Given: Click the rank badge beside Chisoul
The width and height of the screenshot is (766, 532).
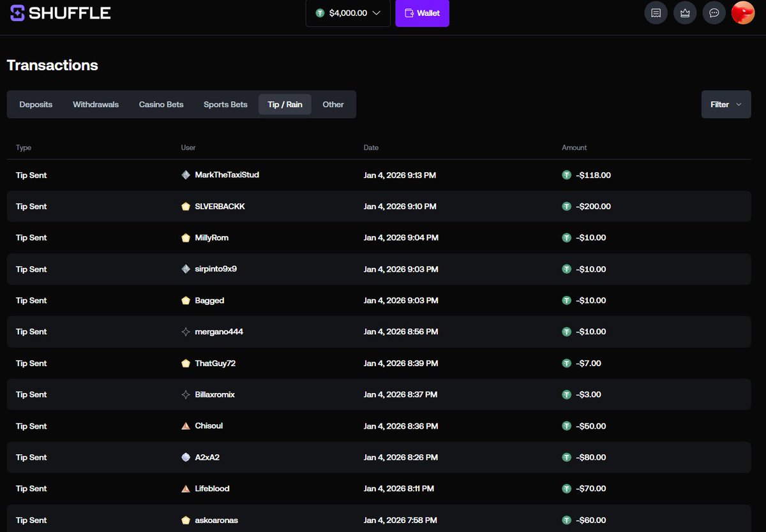Looking at the screenshot, I should click(185, 425).
